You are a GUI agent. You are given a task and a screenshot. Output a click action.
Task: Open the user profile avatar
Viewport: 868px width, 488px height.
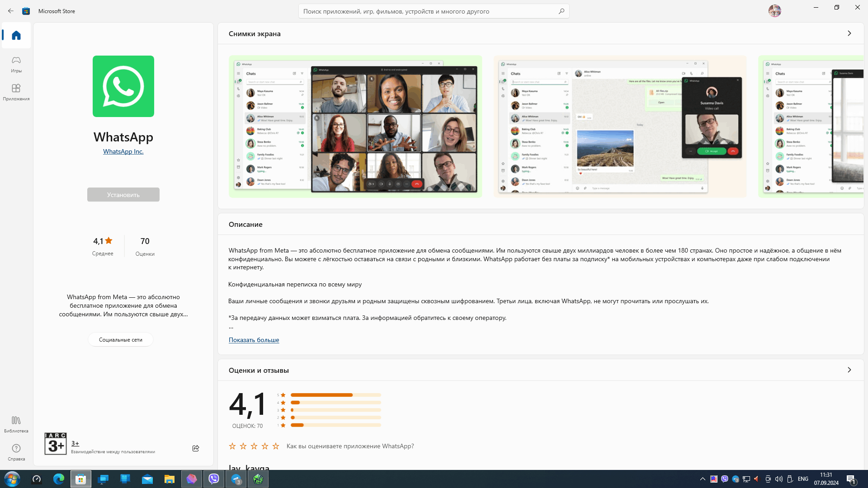click(x=774, y=11)
